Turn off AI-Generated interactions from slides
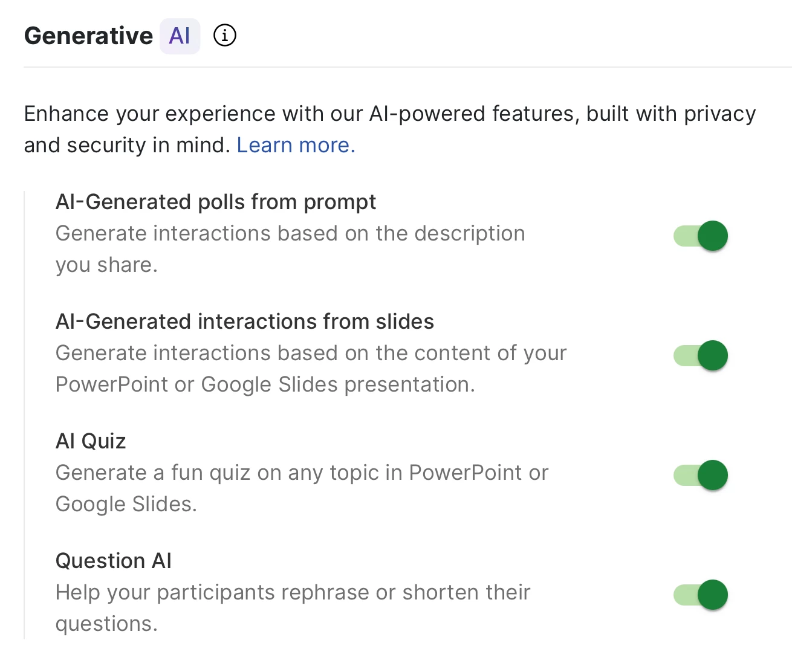Screen dimensions: 792x672 [701, 355]
